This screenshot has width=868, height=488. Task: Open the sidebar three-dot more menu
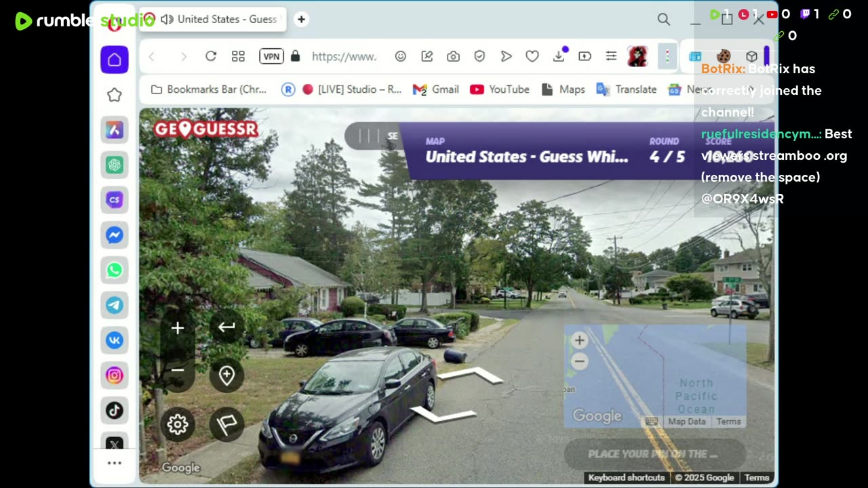coord(115,463)
